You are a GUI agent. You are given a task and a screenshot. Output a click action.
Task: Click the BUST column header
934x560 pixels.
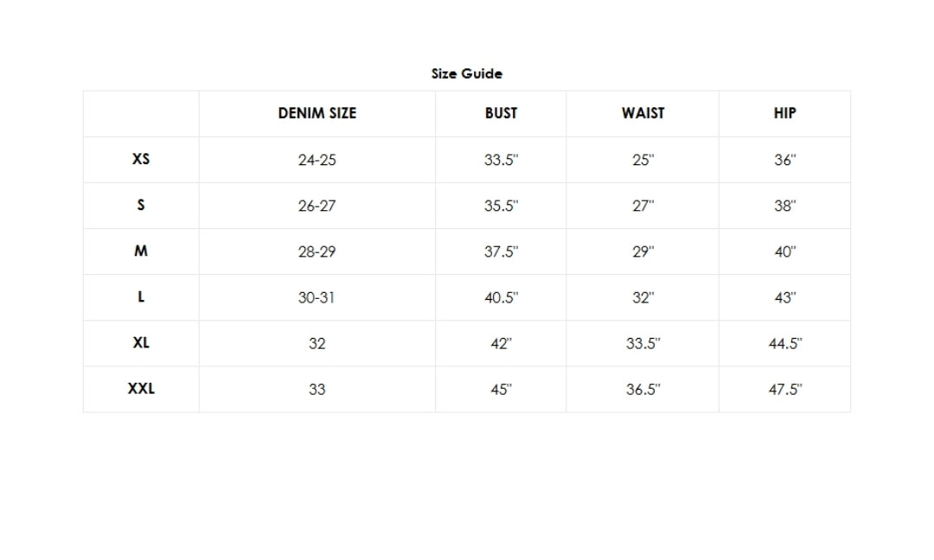pyautogui.click(x=501, y=113)
